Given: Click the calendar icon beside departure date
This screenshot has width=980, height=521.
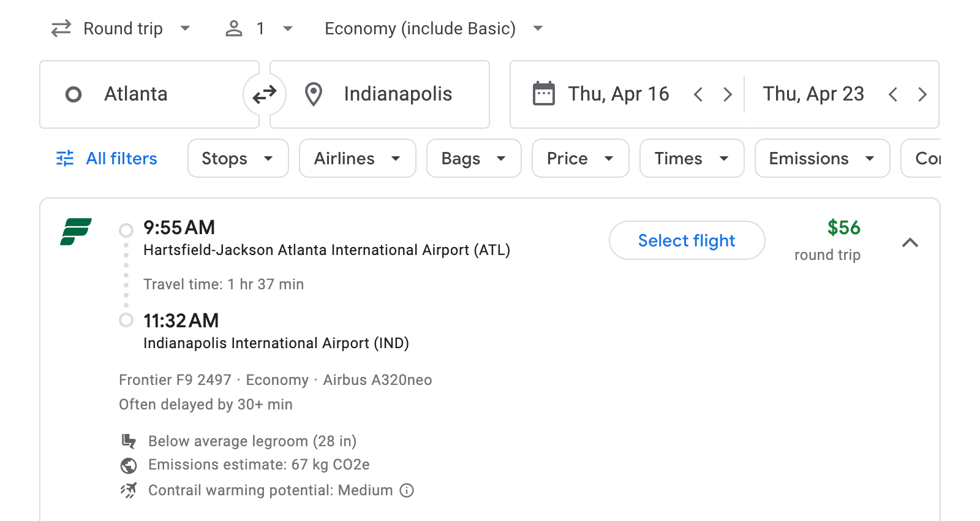Looking at the screenshot, I should 541,94.
